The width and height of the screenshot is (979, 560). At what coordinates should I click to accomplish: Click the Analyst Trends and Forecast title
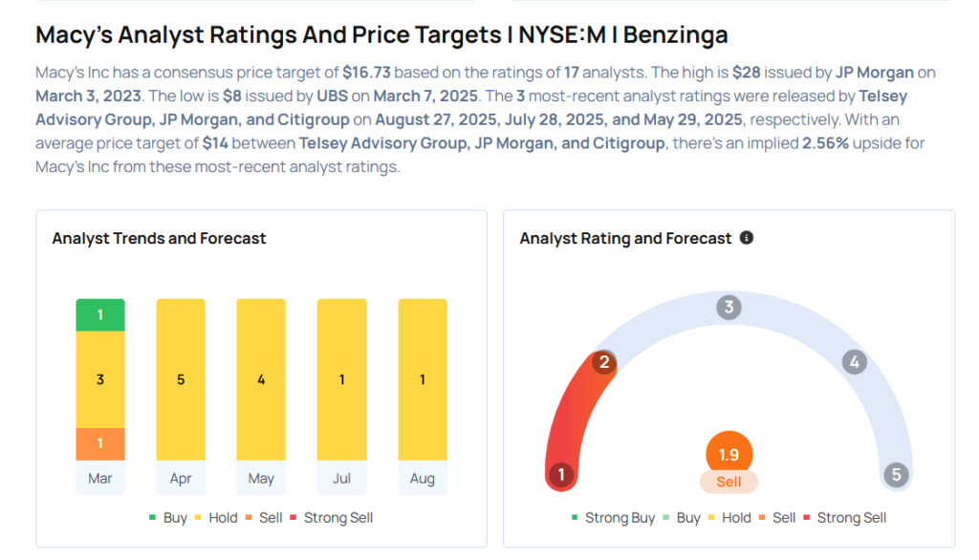(x=159, y=239)
